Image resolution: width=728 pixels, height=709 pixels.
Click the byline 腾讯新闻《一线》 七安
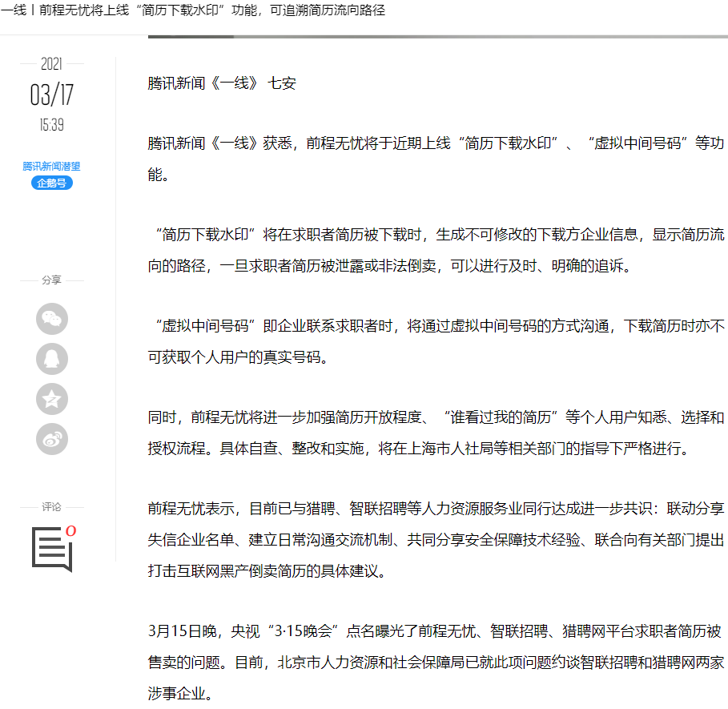pyautogui.click(x=222, y=83)
